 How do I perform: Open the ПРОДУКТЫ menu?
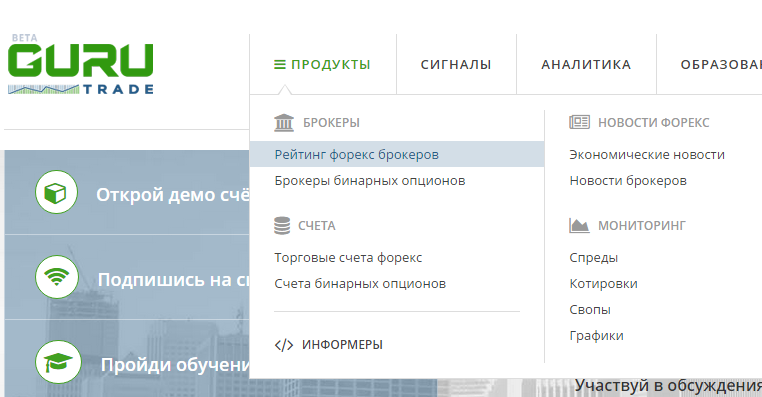point(323,65)
